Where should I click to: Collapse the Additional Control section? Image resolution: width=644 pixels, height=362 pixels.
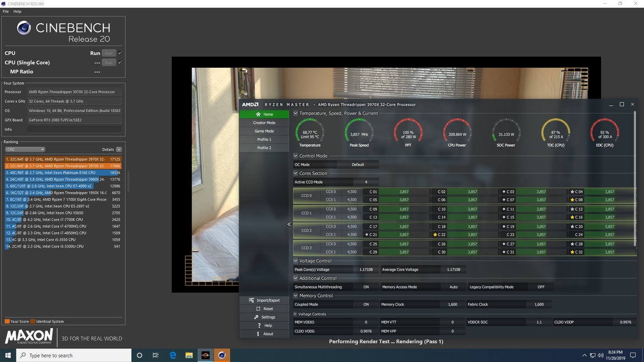[295, 278]
